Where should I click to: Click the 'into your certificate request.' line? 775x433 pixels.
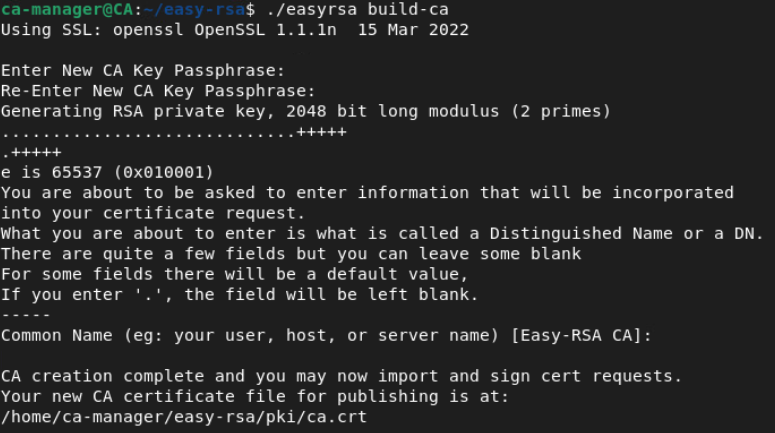(150, 213)
